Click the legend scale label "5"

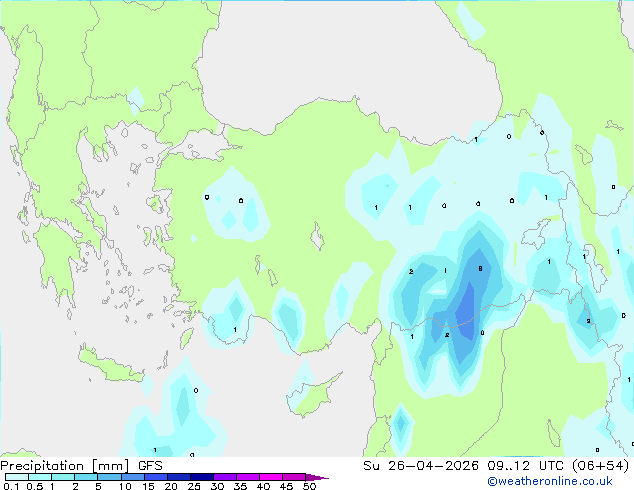tap(98, 486)
